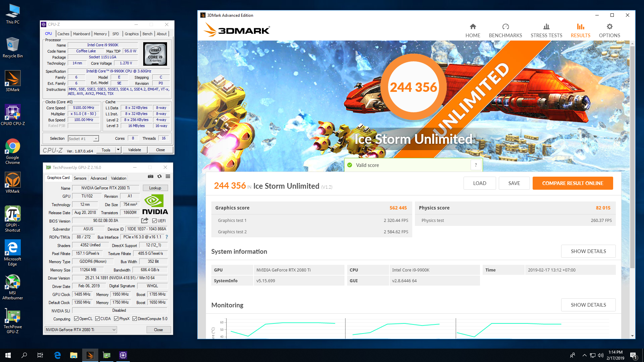644x362 pixels.
Task: Take GPU-Z screenshot with camera icon
Action: (151, 176)
